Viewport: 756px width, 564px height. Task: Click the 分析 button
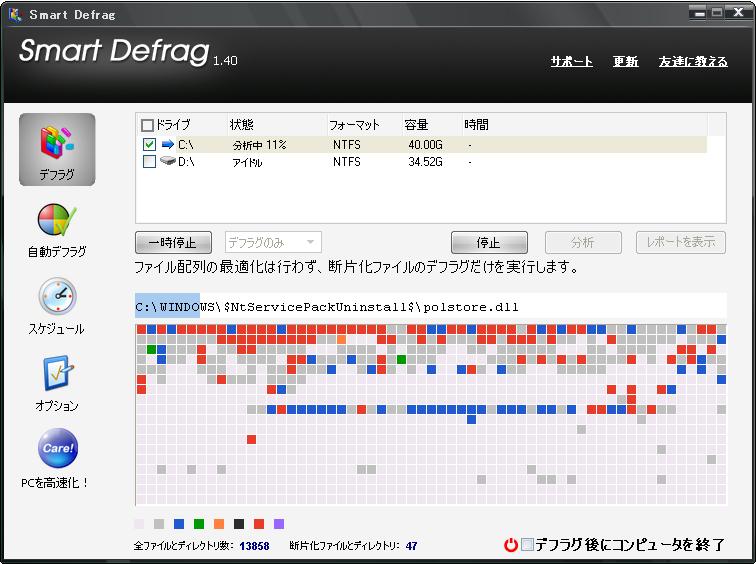pyautogui.click(x=583, y=242)
